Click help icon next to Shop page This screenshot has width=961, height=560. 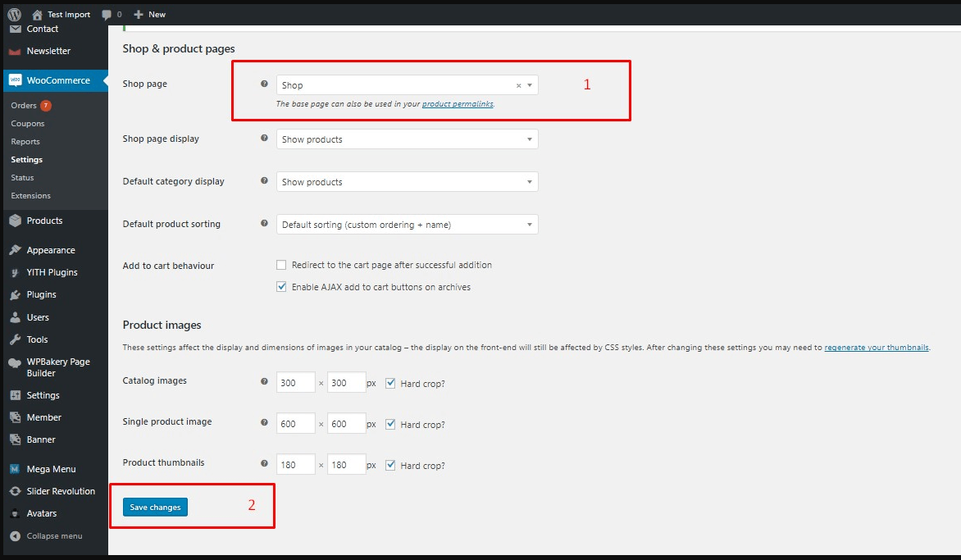coord(264,84)
